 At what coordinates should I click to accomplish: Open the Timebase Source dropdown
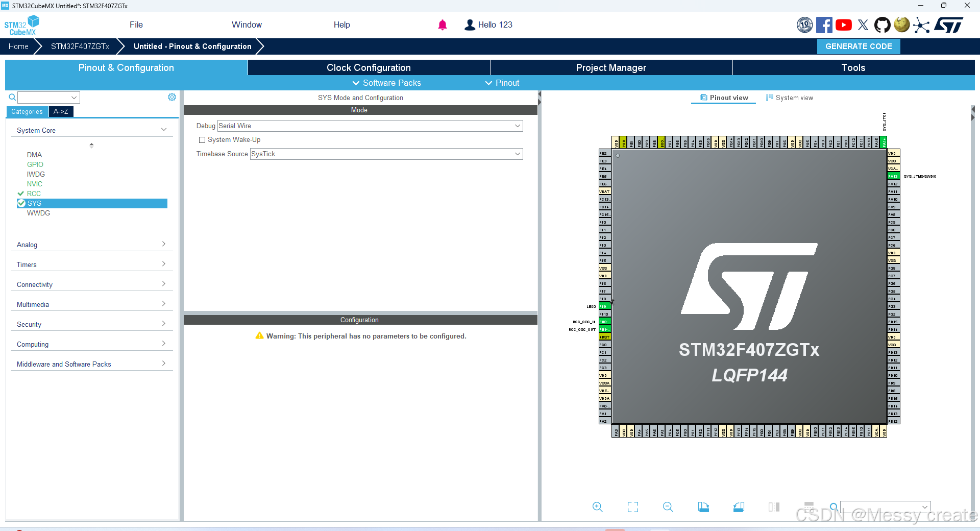click(x=386, y=154)
